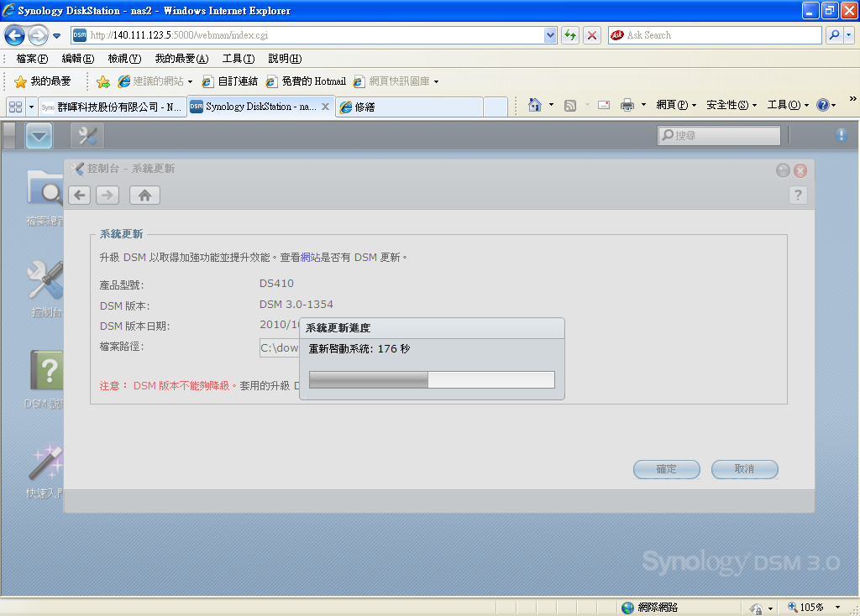Viewport: 860px width, 616px height.
Task: Open the zoom level 105% dropdown
Action: pos(837,607)
